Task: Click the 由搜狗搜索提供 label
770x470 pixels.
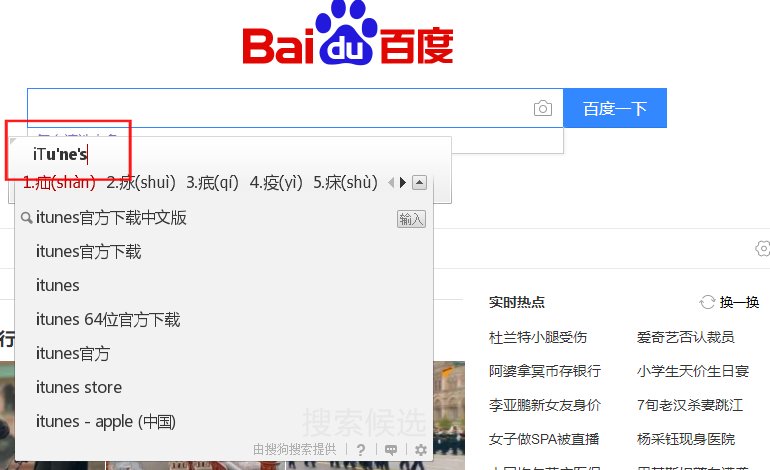Action: [295, 449]
